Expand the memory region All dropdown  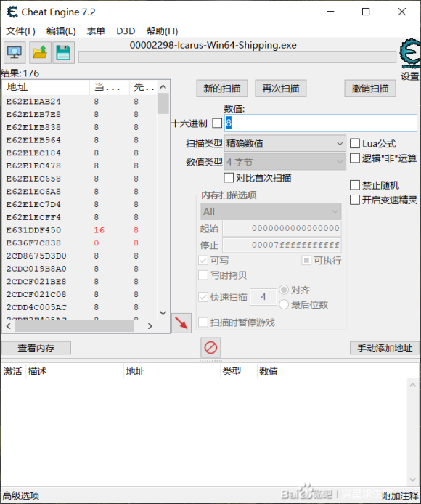[271, 211]
